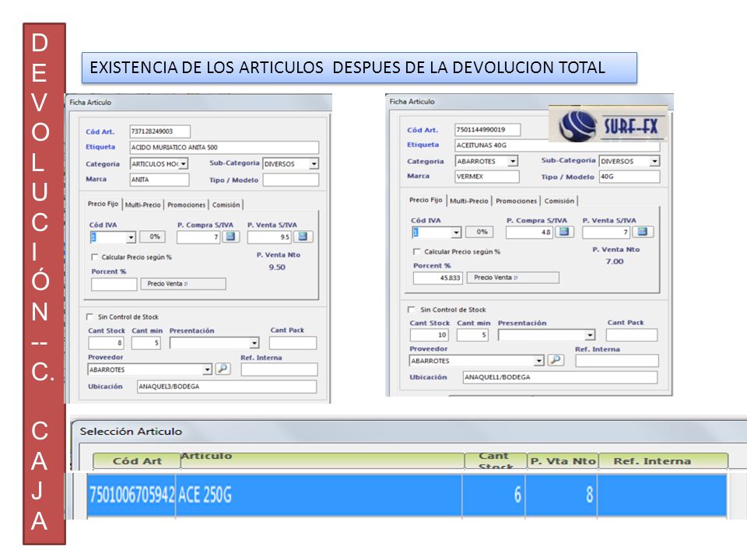This screenshot has width=747, height=560.
Task: Click Tipo / Modelo field showing 40G
Action: pyautogui.click(x=630, y=177)
